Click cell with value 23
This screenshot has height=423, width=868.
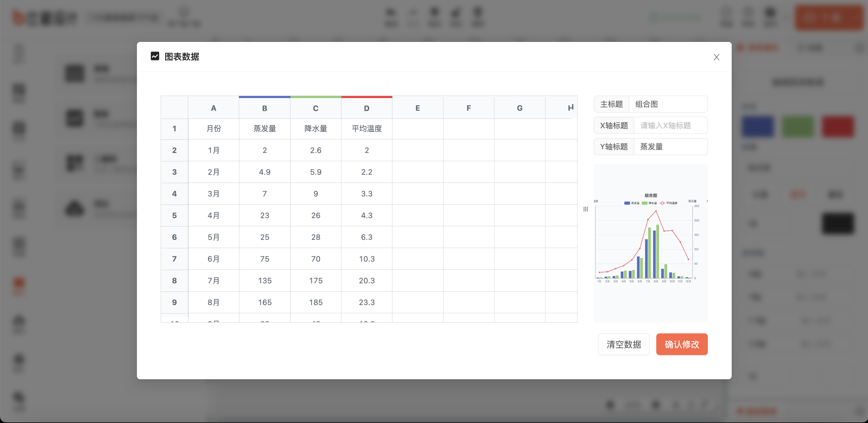(265, 215)
